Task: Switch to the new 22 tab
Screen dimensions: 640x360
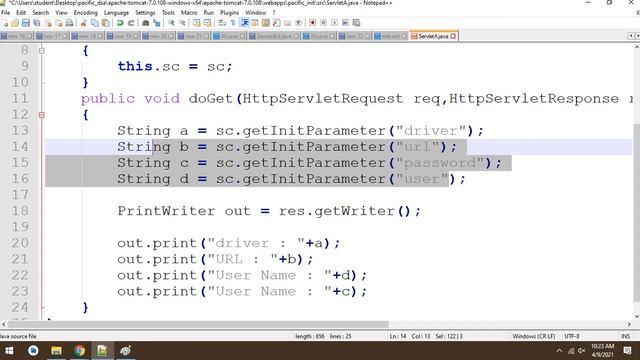Action: click(x=355, y=36)
